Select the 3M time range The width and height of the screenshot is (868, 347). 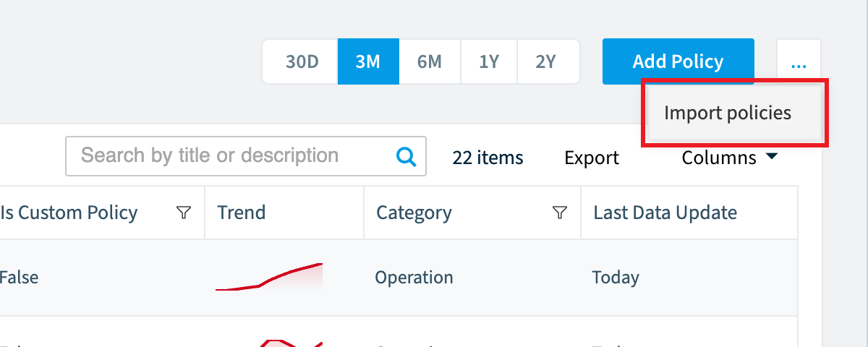point(368,61)
